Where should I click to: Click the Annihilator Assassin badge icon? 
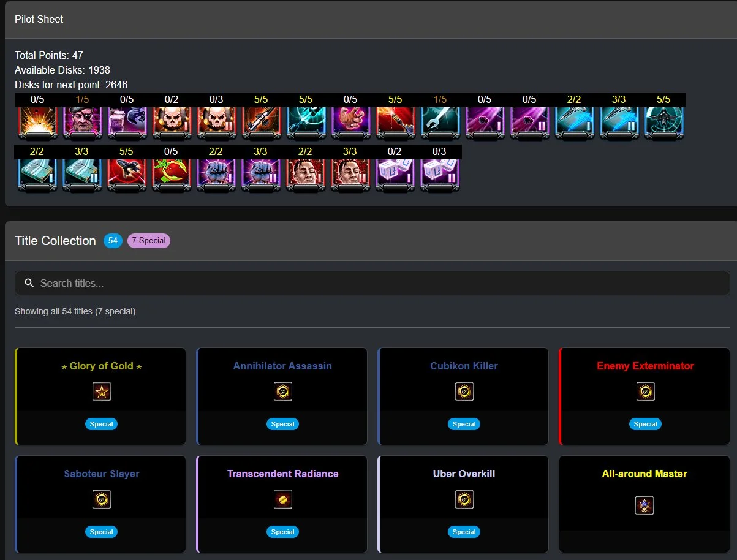[283, 392]
